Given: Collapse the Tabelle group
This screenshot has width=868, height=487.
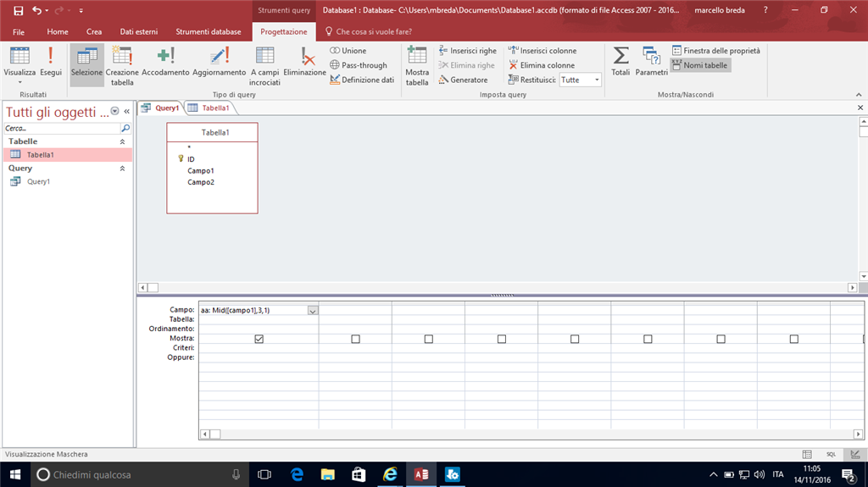Looking at the screenshot, I should pyautogui.click(x=122, y=141).
